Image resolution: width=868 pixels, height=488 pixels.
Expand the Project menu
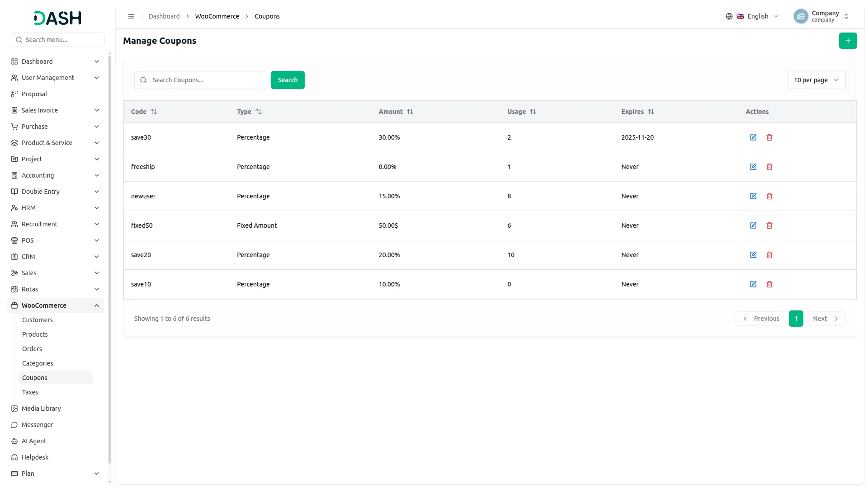click(x=56, y=159)
